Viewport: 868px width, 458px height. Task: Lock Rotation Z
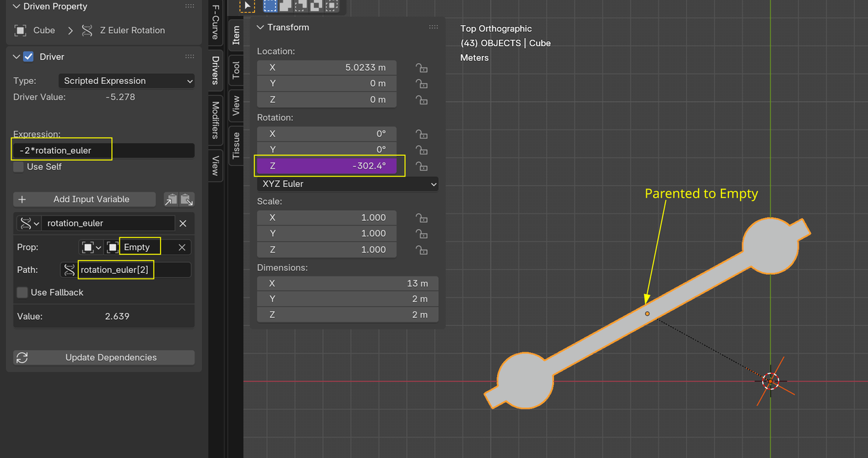pos(422,166)
